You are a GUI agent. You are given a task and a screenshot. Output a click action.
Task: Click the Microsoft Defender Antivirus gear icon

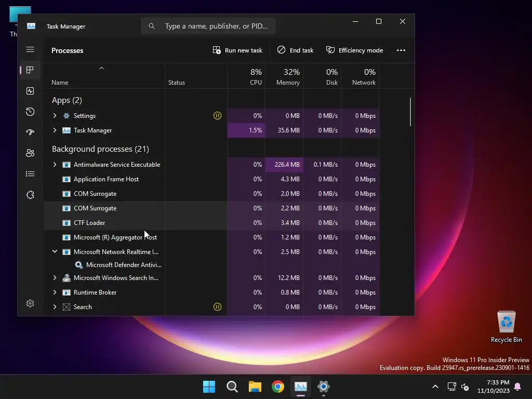click(x=79, y=264)
